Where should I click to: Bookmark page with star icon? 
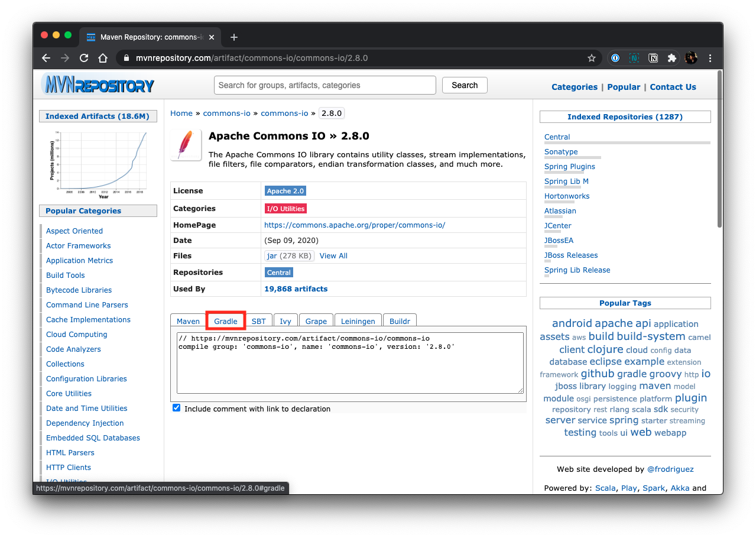(591, 58)
